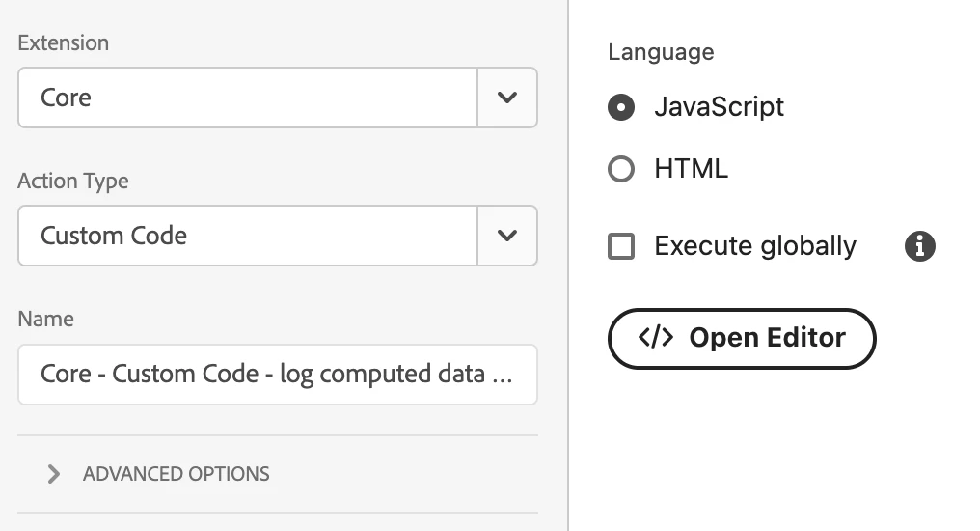
Task: Click the Action Type field label
Action: click(72, 181)
